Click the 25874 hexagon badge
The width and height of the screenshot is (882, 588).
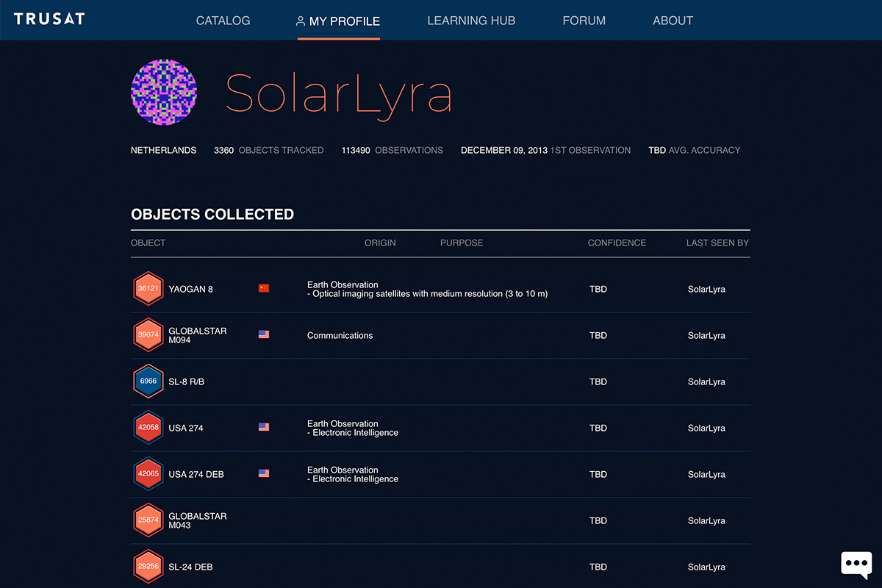[x=148, y=520]
